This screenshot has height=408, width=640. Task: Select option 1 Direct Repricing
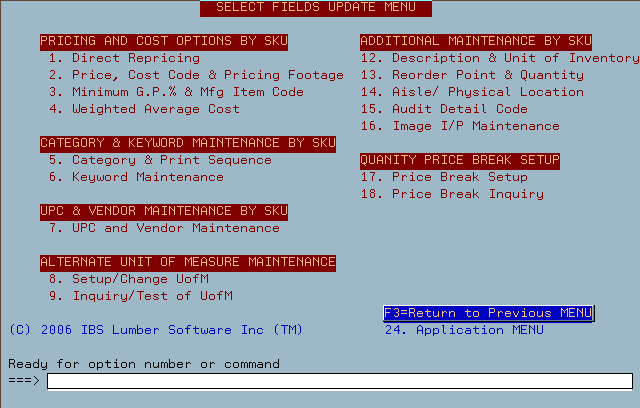tap(124, 58)
